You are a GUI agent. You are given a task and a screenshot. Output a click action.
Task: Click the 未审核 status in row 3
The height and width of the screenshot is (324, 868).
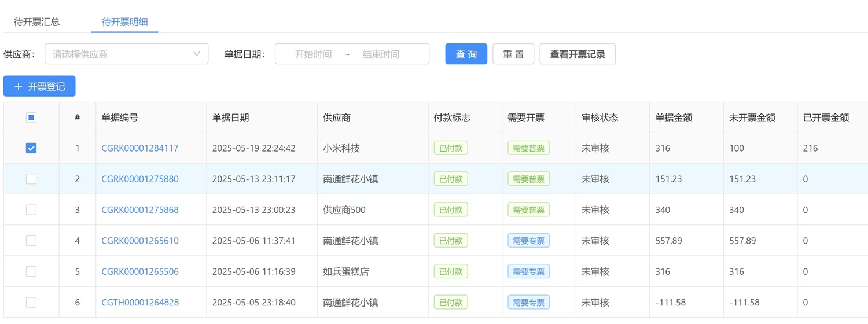[x=595, y=209]
